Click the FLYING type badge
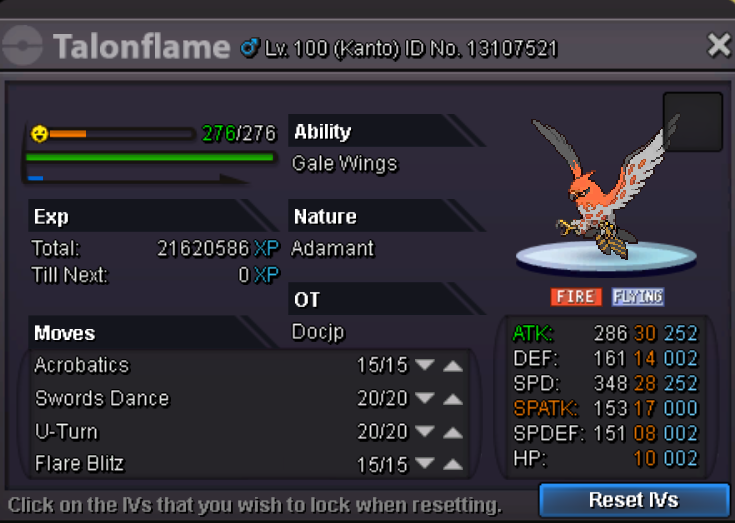 tap(638, 297)
